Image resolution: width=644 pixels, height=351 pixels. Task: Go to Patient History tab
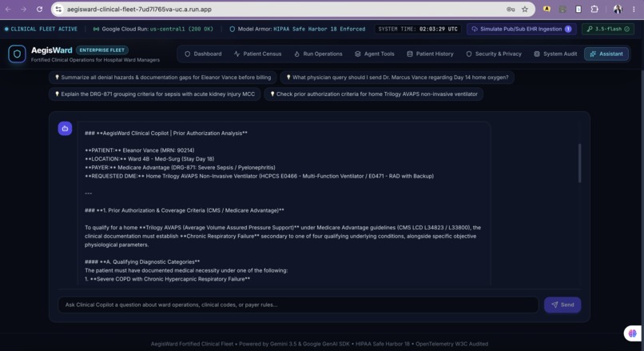430,54
